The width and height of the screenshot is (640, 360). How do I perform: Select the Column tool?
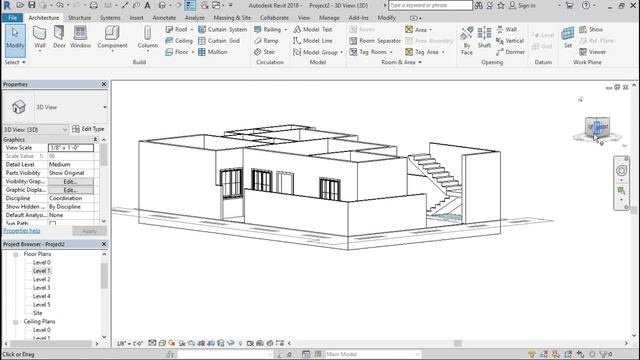click(148, 38)
